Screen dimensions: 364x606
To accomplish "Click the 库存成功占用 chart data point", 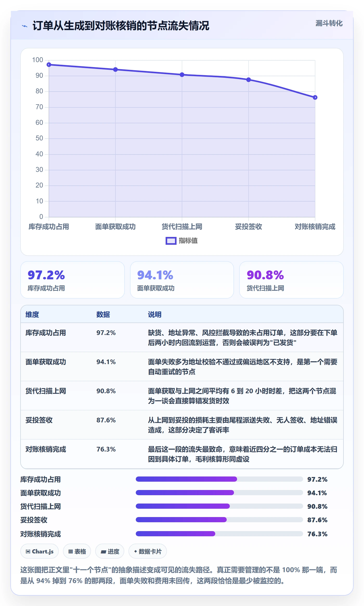I will 49,65.
